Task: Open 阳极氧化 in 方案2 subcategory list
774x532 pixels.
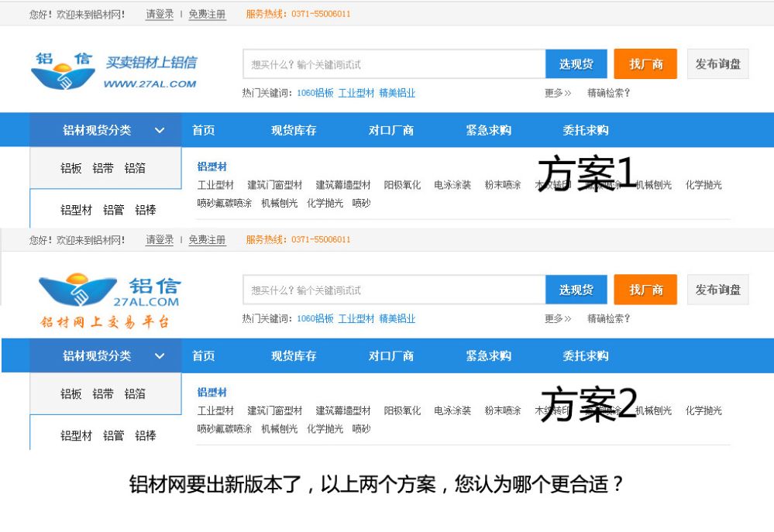Action: click(402, 410)
